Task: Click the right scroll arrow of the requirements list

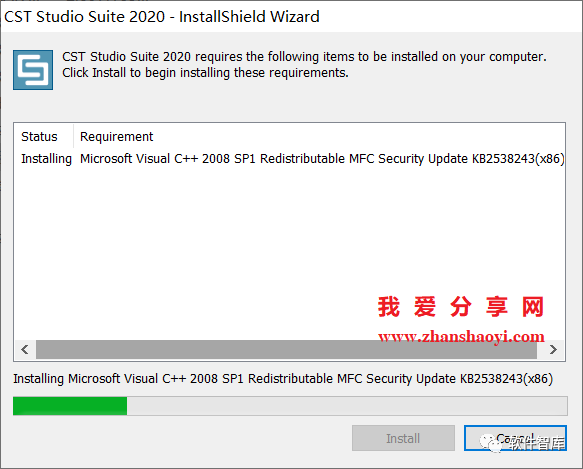Action: [x=553, y=350]
